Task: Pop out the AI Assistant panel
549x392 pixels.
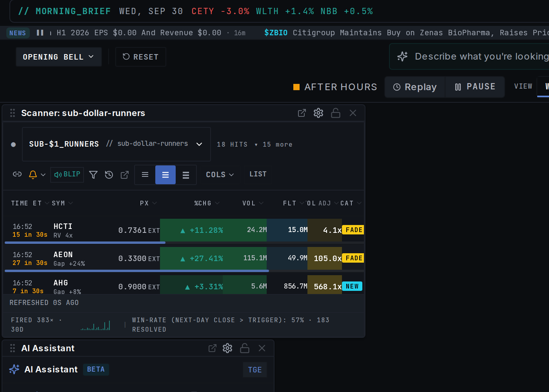Action: pos(212,348)
